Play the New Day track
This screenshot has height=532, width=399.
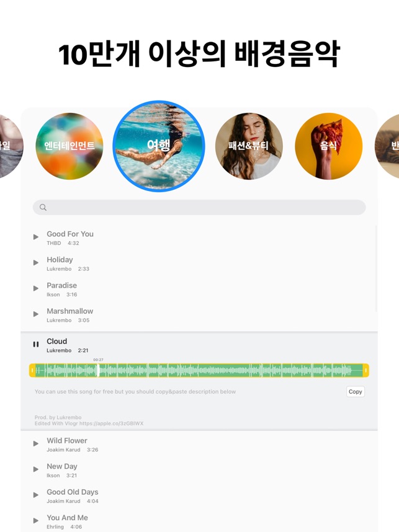35,469
